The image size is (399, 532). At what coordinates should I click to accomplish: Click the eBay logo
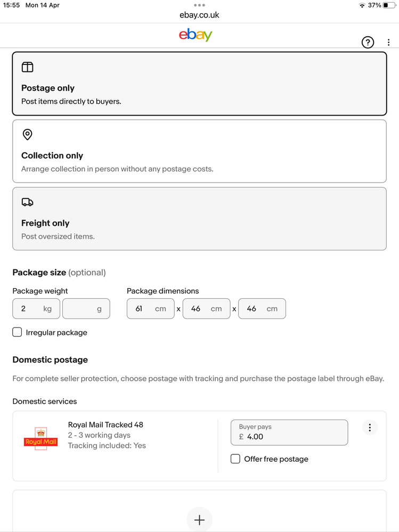tap(196, 35)
